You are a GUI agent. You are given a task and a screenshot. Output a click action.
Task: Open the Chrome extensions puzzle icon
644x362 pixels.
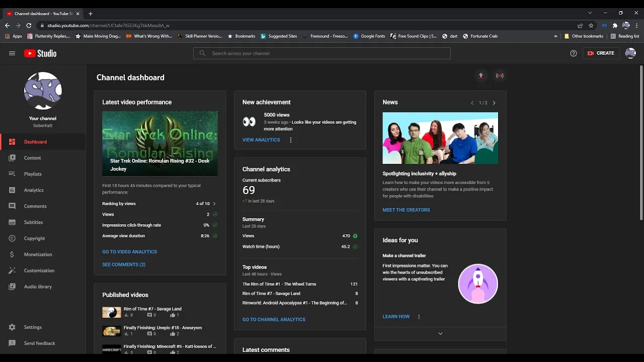(x=615, y=25)
